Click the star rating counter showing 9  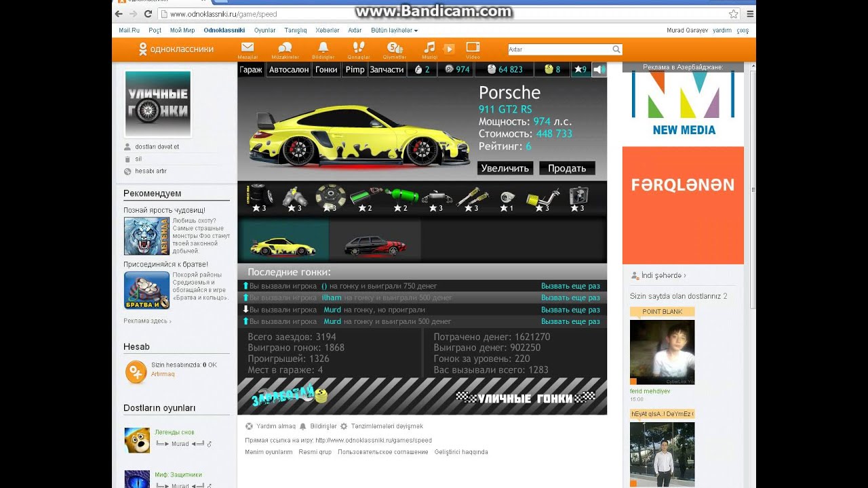pyautogui.click(x=580, y=69)
